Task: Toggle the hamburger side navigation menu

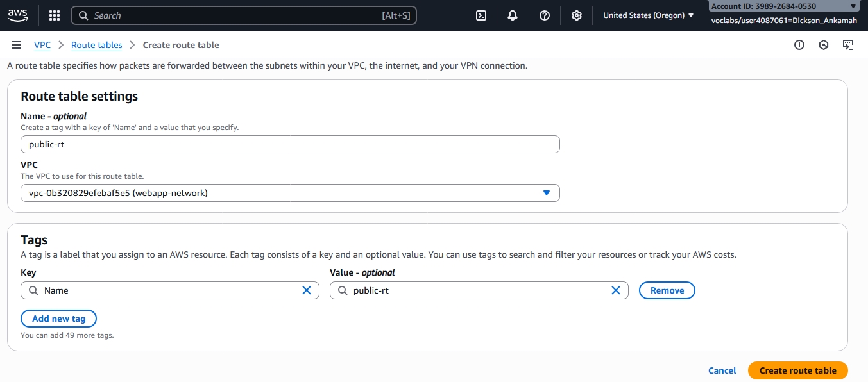Action: pyautogui.click(x=17, y=45)
